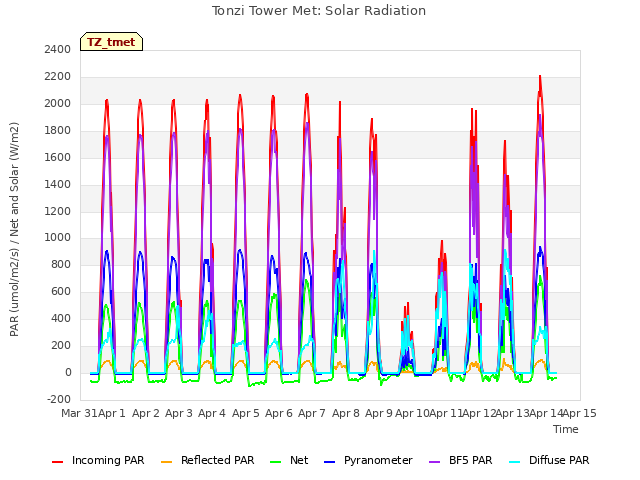Click the Apr 14 Incoming PAR peak near 2200
This screenshot has height=480, width=640.
pos(540,77)
